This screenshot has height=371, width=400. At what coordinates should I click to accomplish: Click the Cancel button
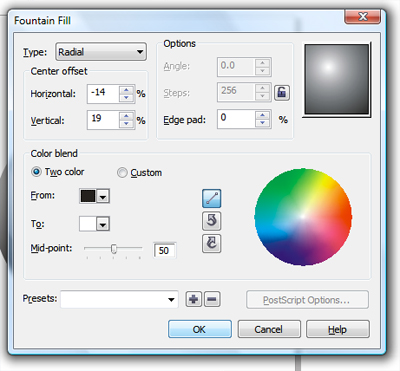click(x=269, y=329)
